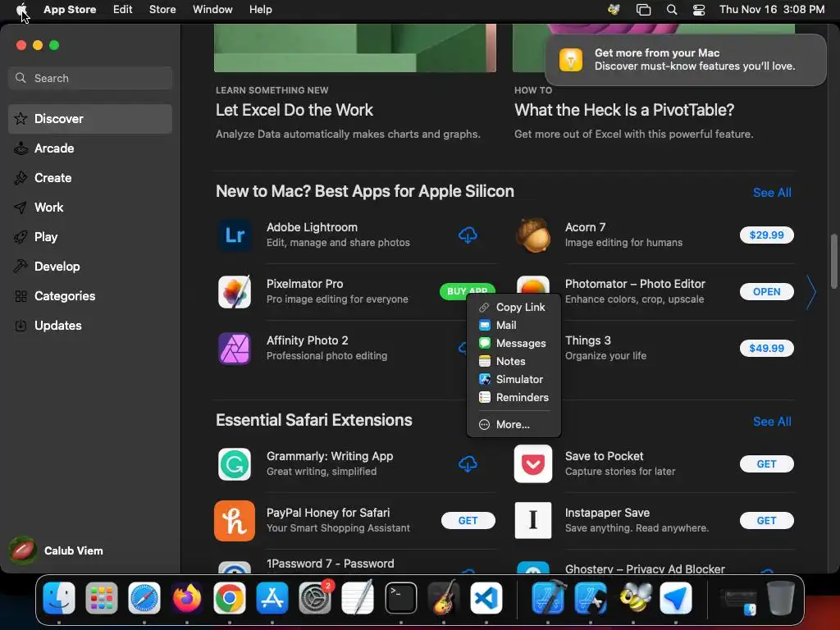Open the App Store menu
This screenshot has height=630, width=840.
pyautogui.click(x=70, y=10)
